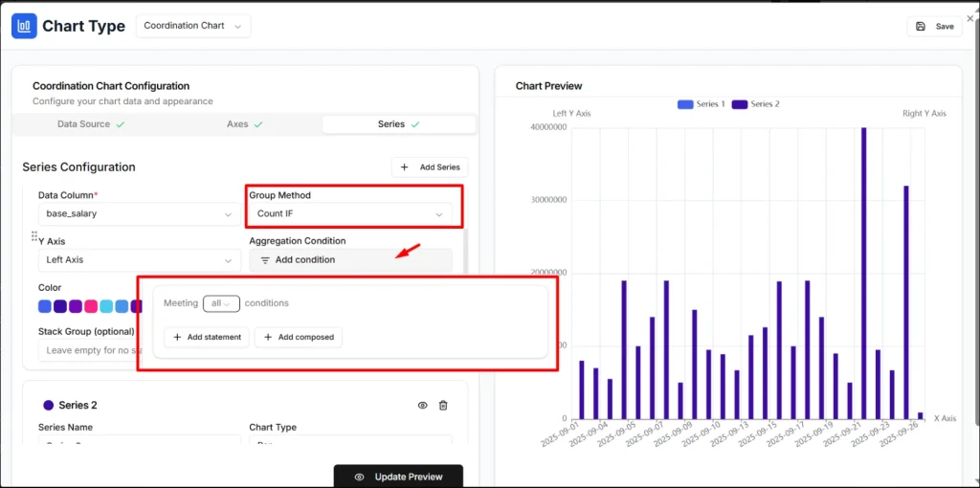Click the 'Coordination Chart Configuration' title
Image resolution: width=980 pixels, height=488 pixels.
click(111, 85)
